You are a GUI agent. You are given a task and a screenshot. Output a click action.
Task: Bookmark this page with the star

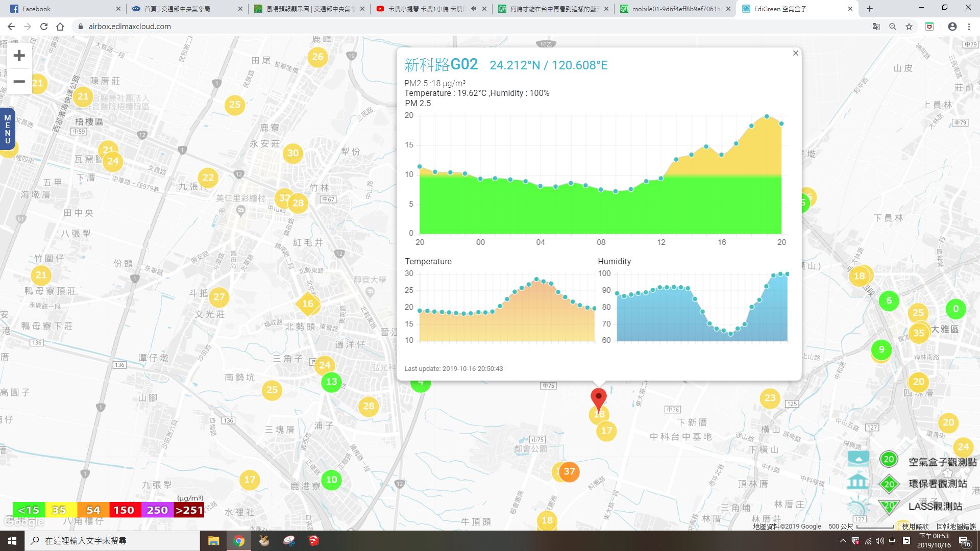tap(909, 27)
